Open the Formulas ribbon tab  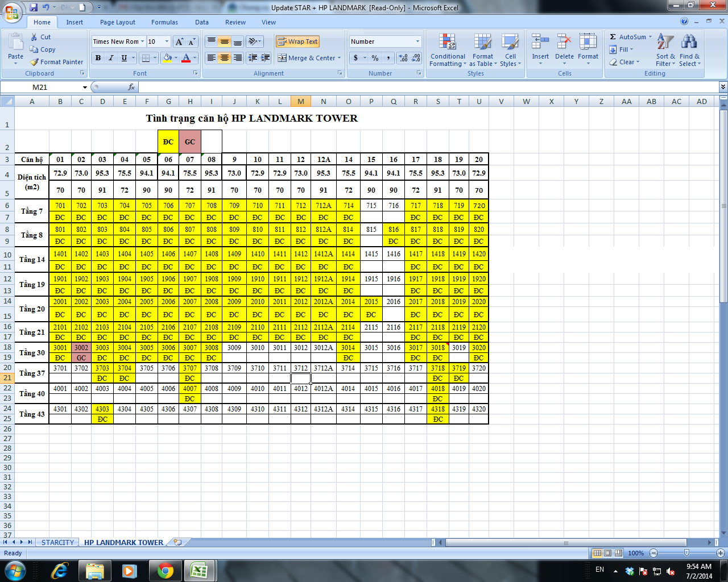click(164, 22)
